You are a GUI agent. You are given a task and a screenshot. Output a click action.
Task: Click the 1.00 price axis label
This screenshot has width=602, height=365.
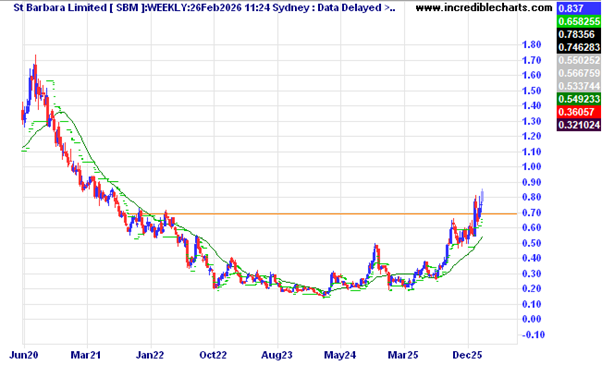pyautogui.click(x=531, y=167)
